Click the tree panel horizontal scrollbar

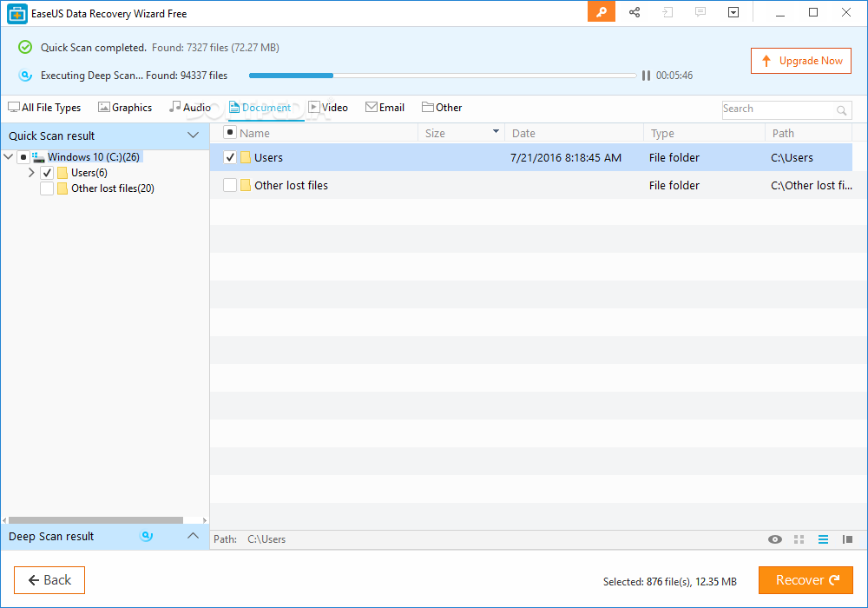pyautogui.click(x=95, y=520)
